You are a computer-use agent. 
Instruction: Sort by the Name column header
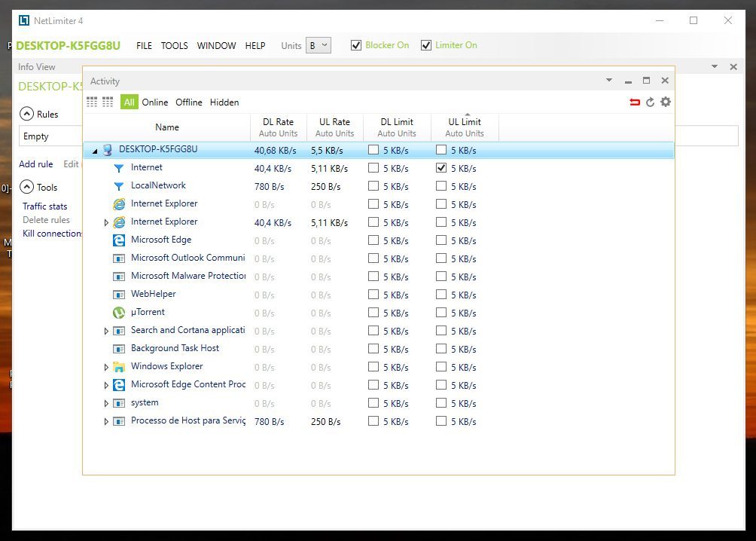167,127
